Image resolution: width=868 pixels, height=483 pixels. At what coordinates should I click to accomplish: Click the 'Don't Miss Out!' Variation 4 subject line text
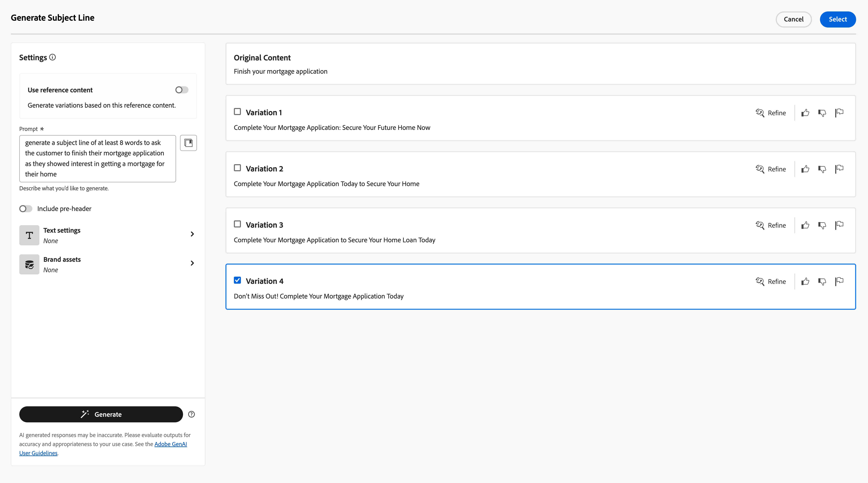point(319,296)
